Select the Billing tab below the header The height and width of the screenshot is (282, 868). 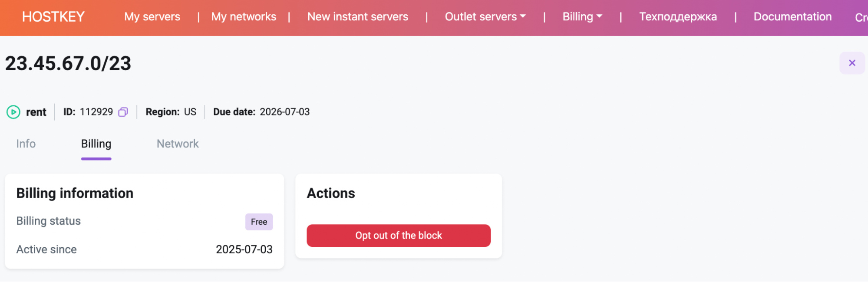point(96,144)
